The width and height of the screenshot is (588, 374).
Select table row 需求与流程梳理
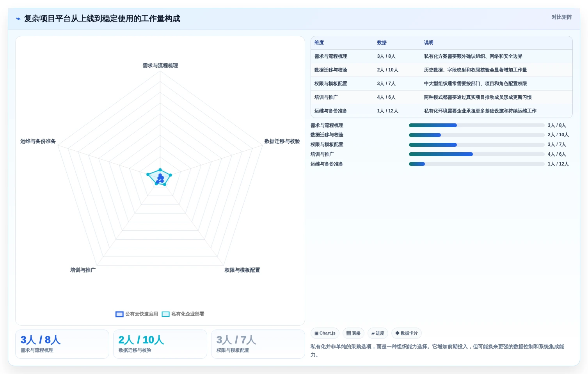click(x=441, y=56)
